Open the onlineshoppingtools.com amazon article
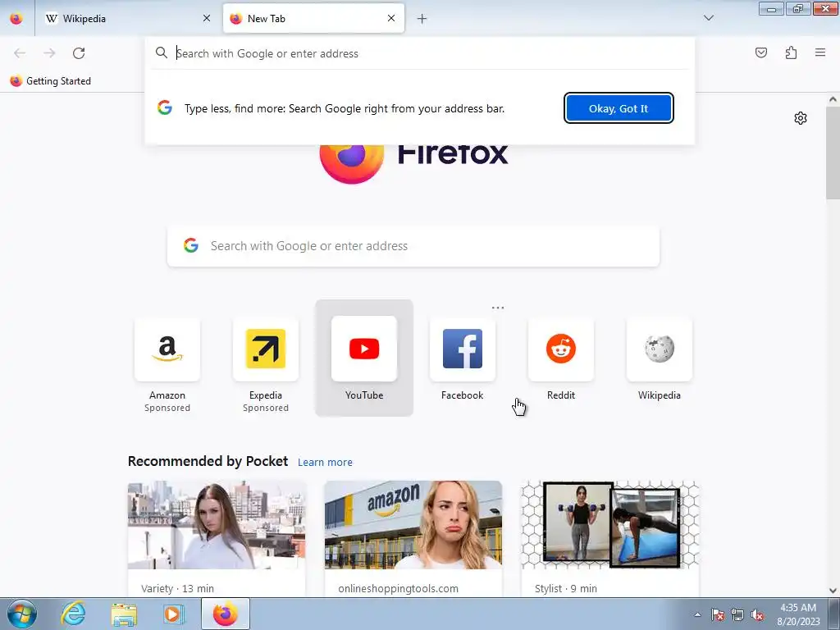 [413, 538]
